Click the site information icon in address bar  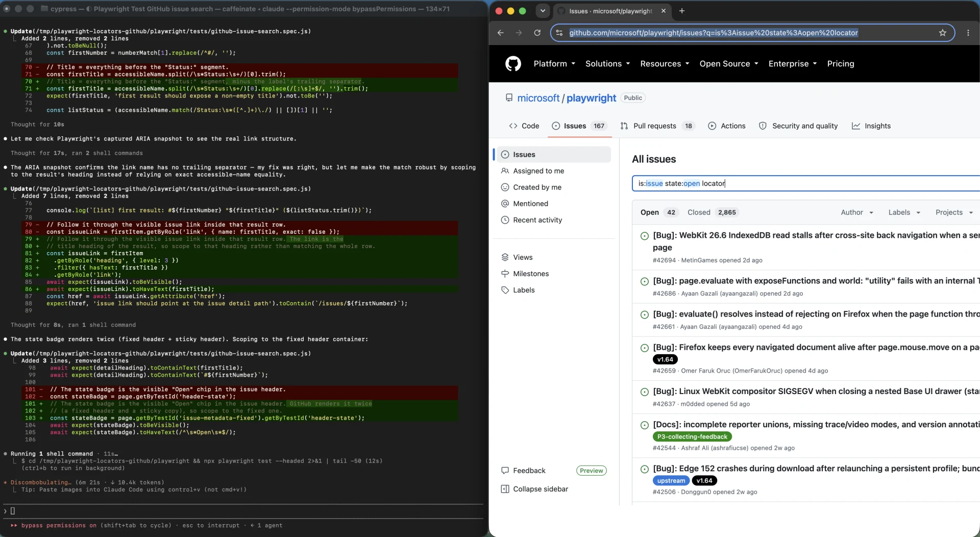(559, 33)
